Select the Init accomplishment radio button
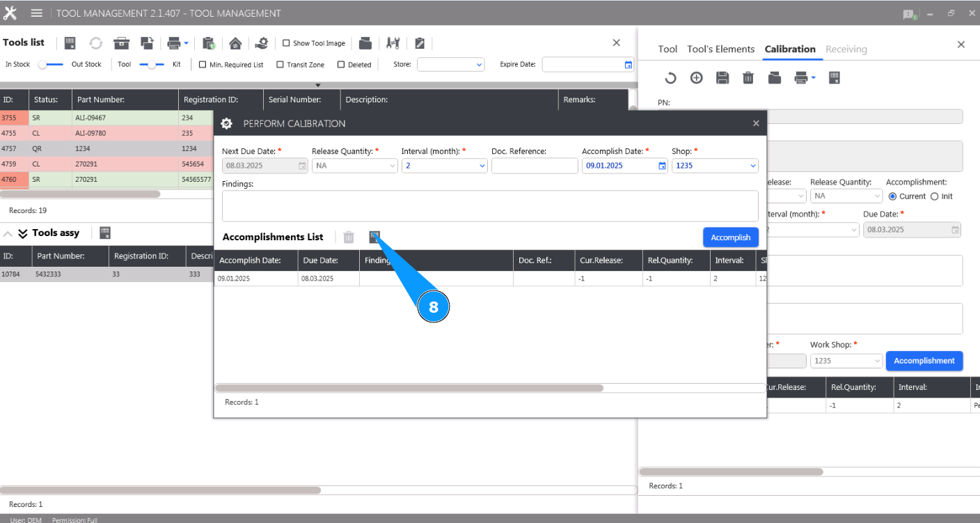Viewport: 980px width, 523px height. coord(935,196)
